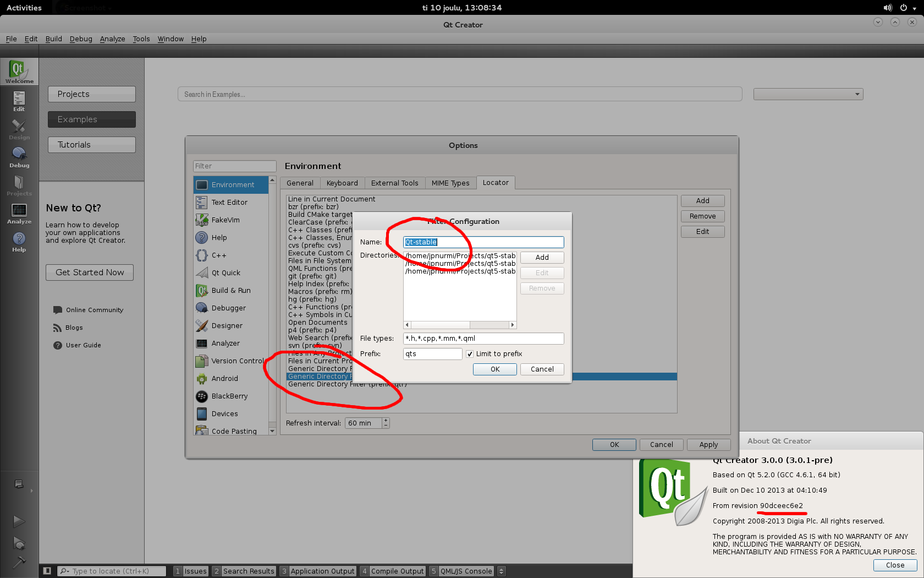Image resolution: width=924 pixels, height=578 pixels.
Task: Open the Build menu
Action: (x=53, y=39)
